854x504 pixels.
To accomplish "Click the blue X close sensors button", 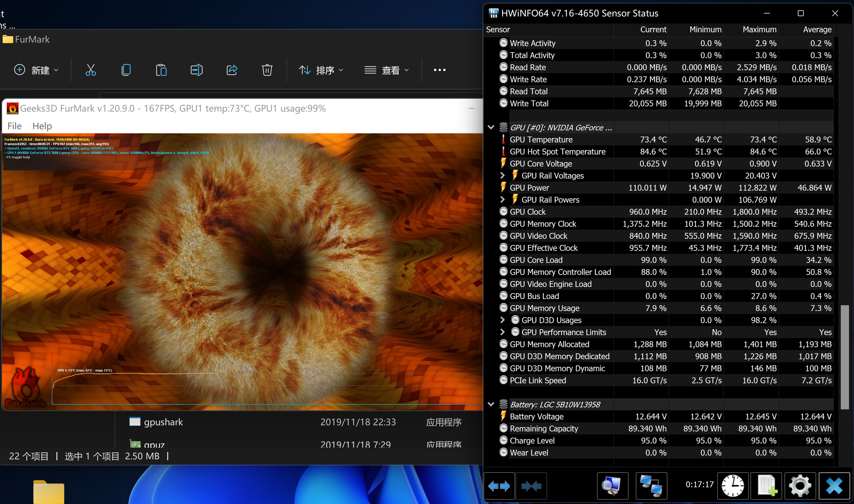I will pyautogui.click(x=834, y=486).
